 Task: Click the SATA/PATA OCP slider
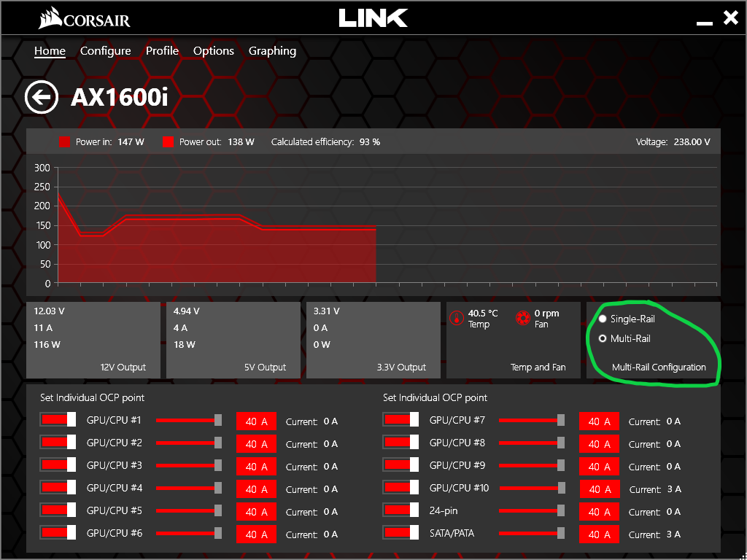pos(532,533)
